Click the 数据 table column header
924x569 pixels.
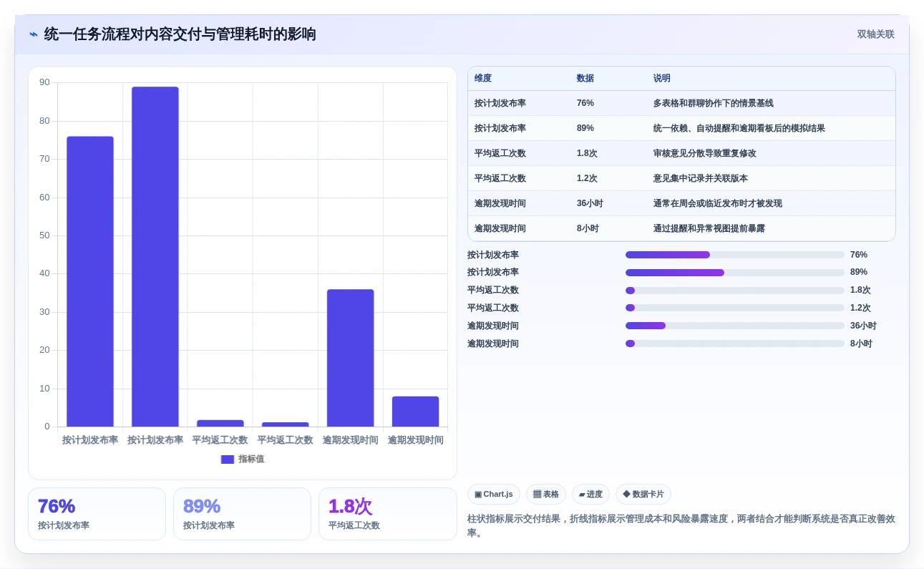[585, 79]
